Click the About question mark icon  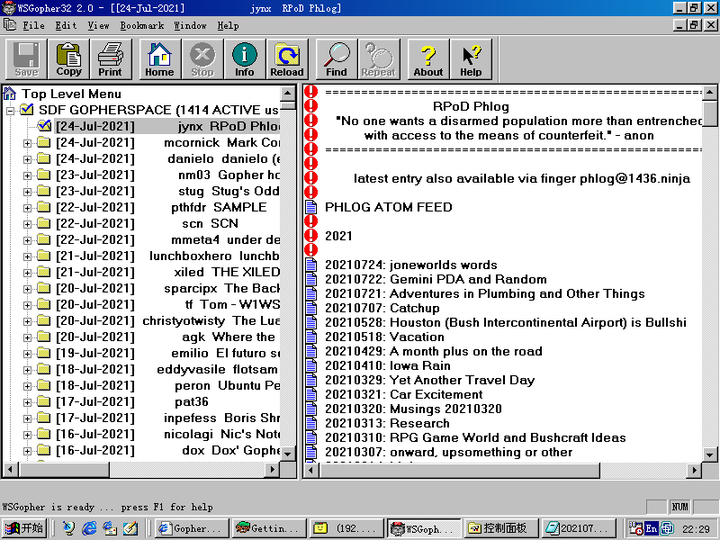428,59
